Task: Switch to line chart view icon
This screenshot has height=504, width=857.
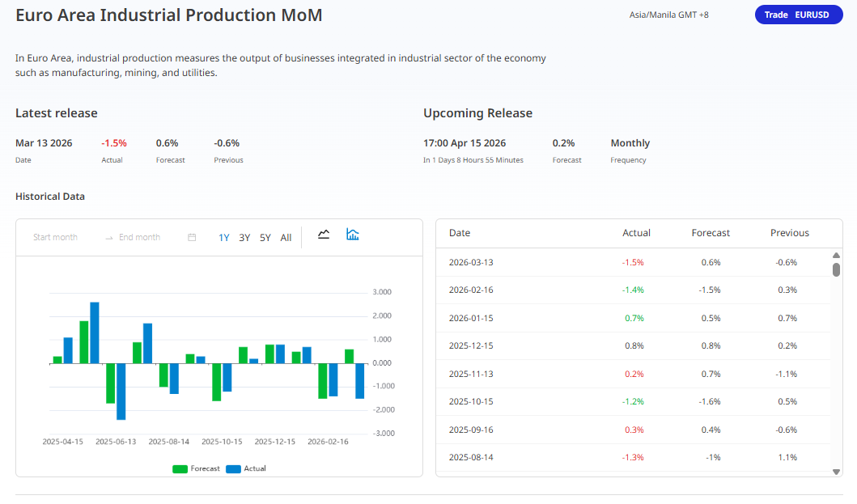Action: (x=324, y=235)
